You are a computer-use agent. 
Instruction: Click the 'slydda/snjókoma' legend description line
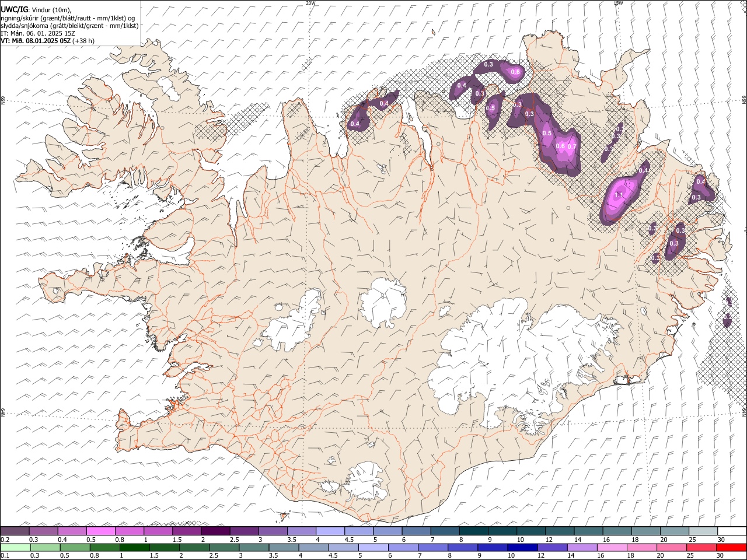coord(69,26)
